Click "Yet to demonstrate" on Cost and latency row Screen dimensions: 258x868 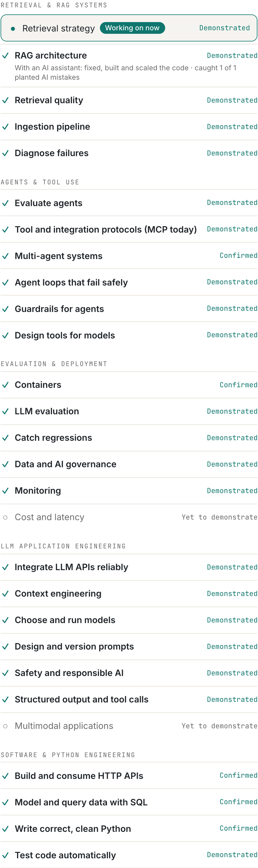click(220, 517)
